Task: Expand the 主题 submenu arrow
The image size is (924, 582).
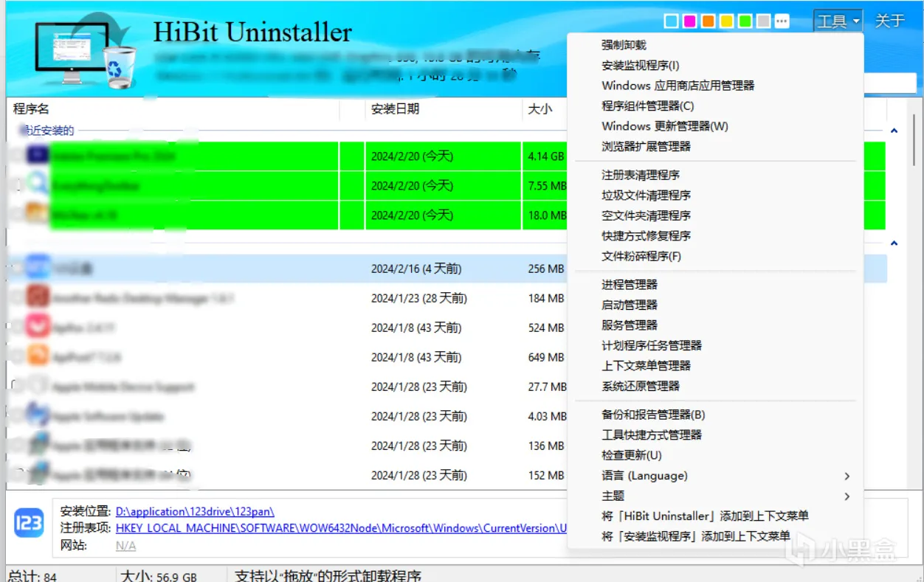Action: pyautogui.click(x=847, y=496)
